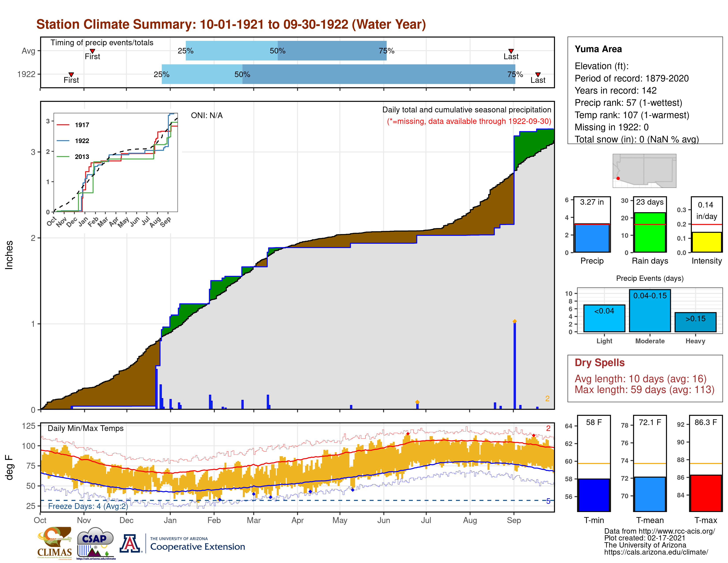Click the Total snow (in) line

point(636,139)
